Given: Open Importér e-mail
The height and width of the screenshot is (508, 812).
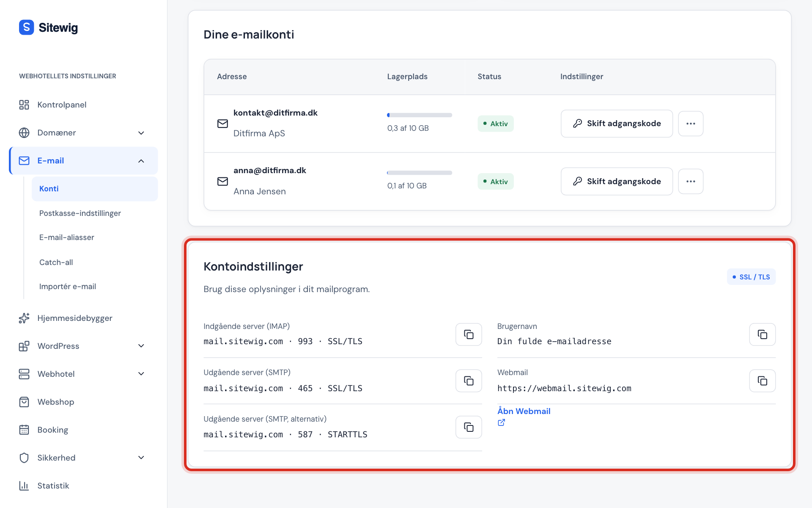Looking at the screenshot, I should [x=68, y=286].
